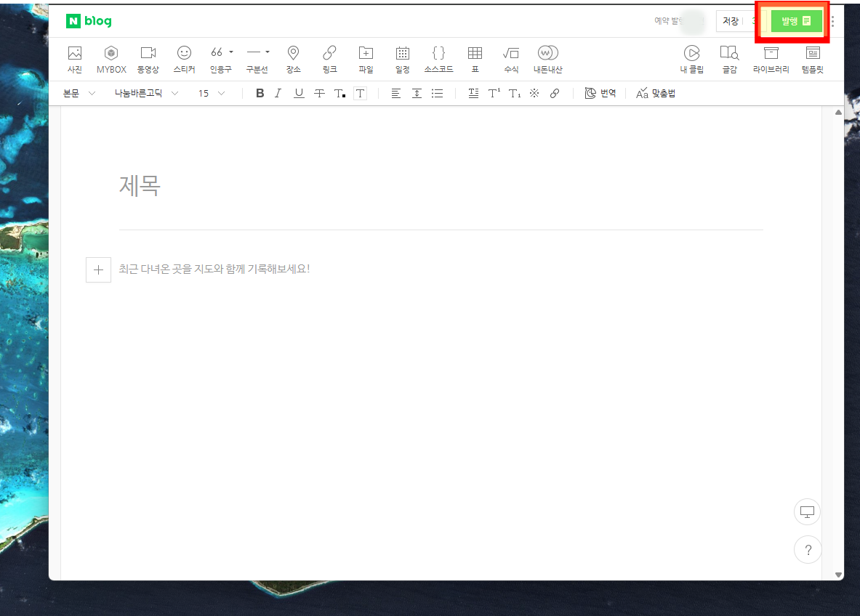860x616 pixels.
Task: Open the help question mark button
Action: [808, 550]
